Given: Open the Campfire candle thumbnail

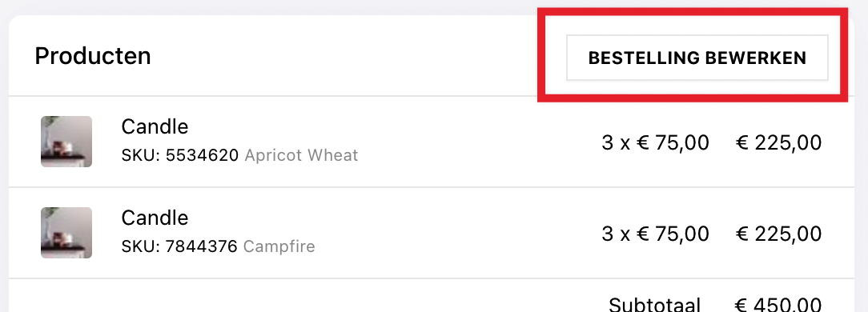Looking at the screenshot, I should 66,233.
